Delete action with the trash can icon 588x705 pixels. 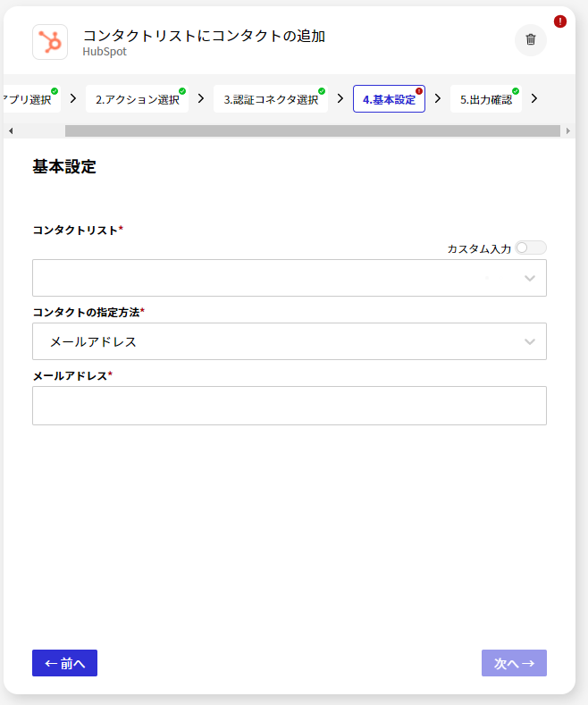(x=531, y=40)
